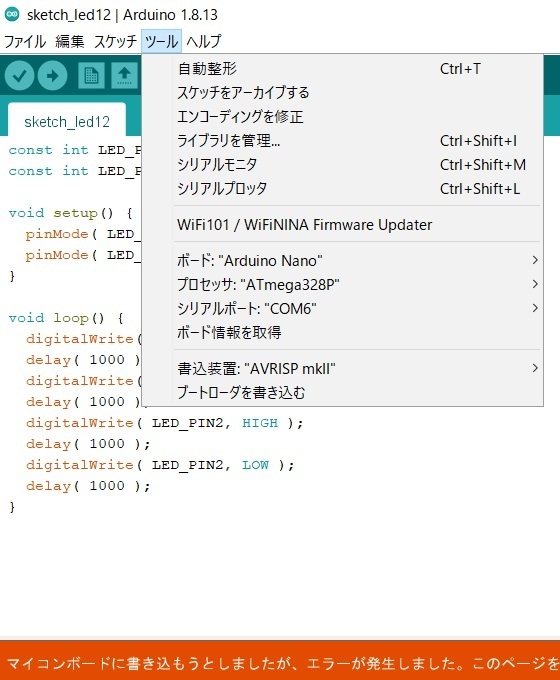Open シリアルモニタ from the menu
This screenshot has height=680, width=560.
pyautogui.click(x=343, y=165)
